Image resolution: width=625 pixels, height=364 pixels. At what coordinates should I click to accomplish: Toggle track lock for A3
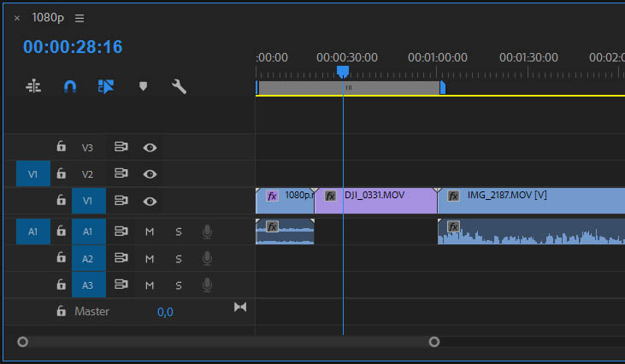click(x=61, y=285)
